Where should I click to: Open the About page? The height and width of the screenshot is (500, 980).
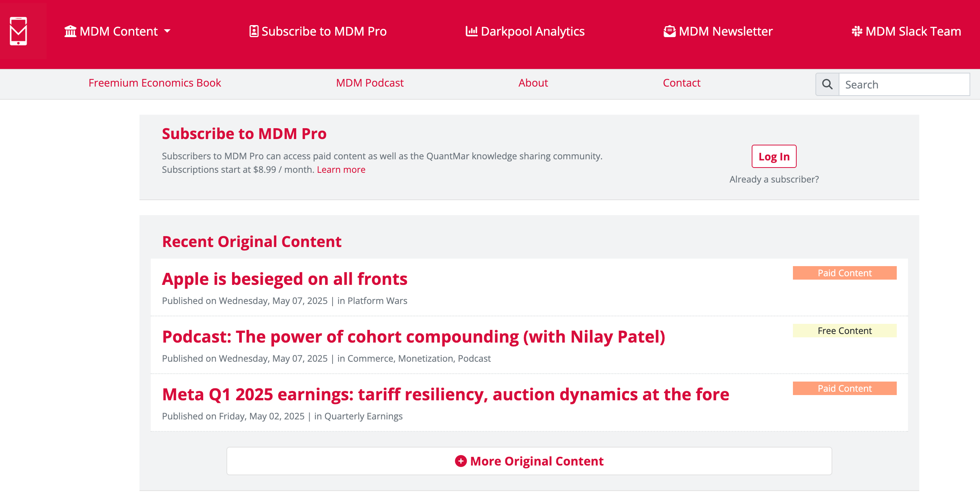(x=533, y=83)
